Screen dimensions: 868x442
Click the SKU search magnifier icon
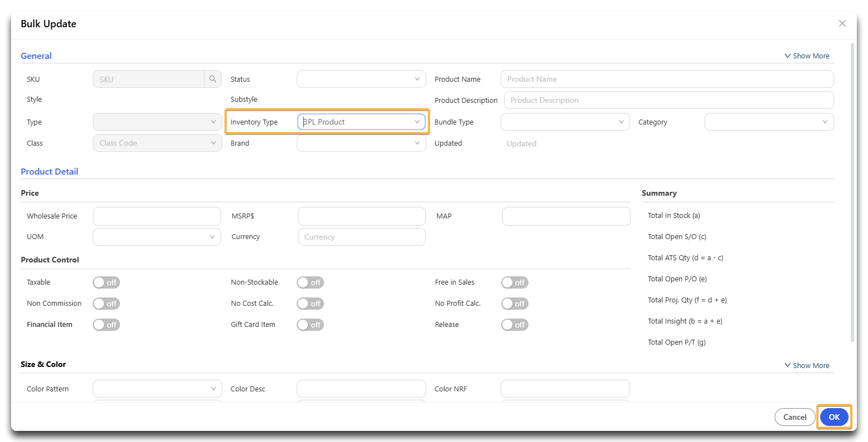coord(213,79)
